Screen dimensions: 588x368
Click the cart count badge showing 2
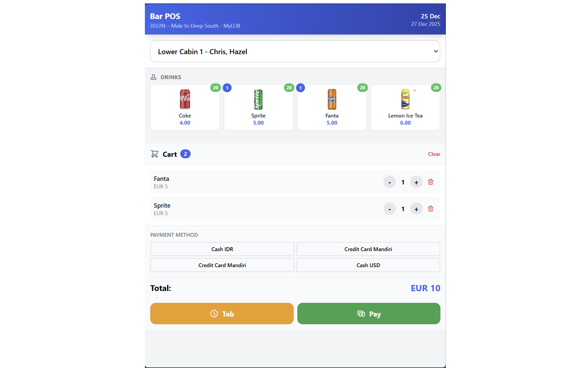pyautogui.click(x=185, y=154)
